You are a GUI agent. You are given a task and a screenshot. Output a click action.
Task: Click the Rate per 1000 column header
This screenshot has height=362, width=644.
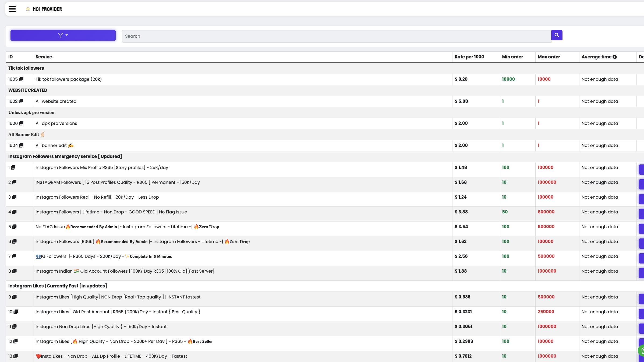pyautogui.click(x=469, y=57)
